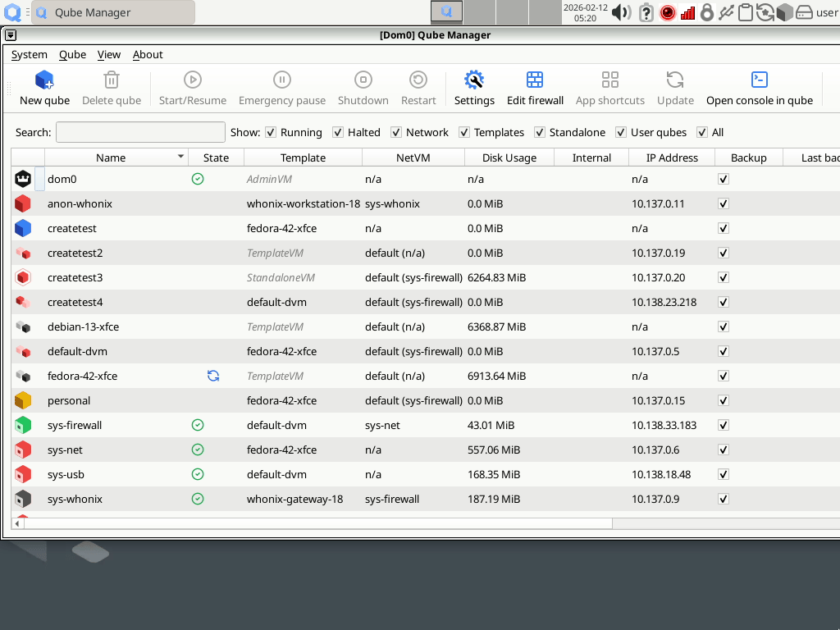The height and width of the screenshot is (630, 840).
Task: Click the Backup column header
Action: (x=748, y=157)
